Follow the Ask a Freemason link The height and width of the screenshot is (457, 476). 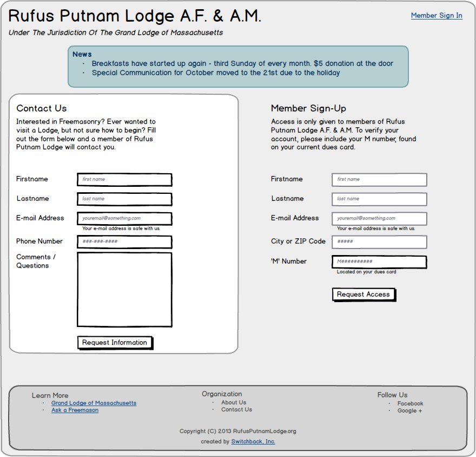pyautogui.click(x=75, y=410)
